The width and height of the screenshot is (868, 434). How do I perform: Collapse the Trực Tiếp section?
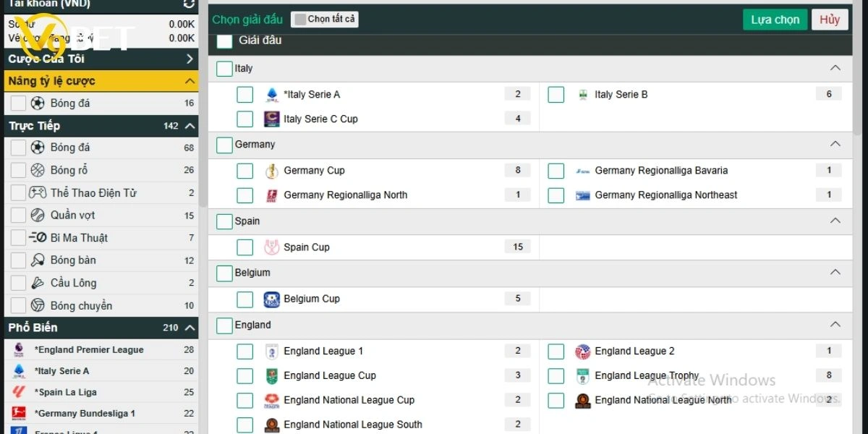190,126
